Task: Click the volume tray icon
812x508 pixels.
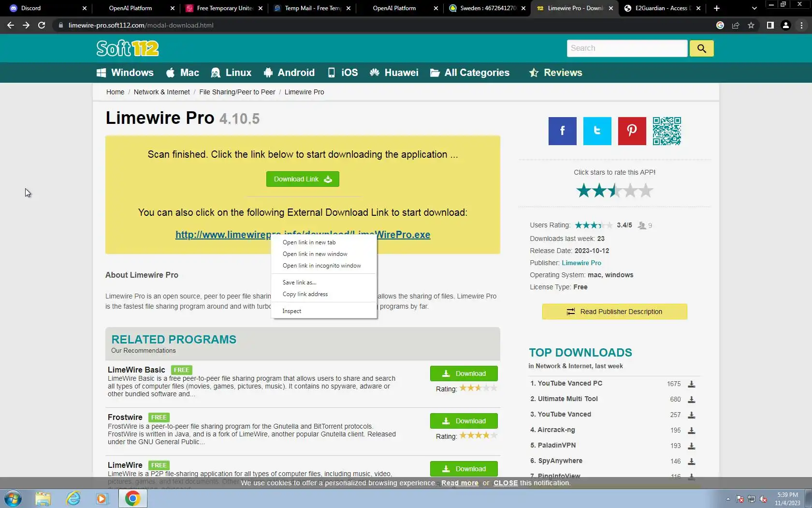Action: (x=763, y=499)
